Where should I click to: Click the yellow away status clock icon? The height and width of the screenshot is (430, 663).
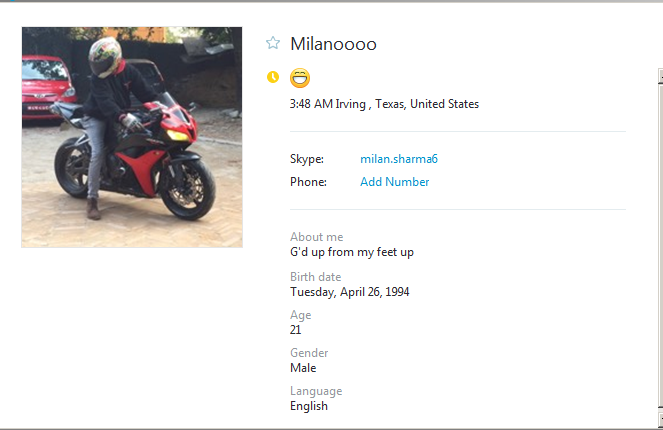(273, 77)
